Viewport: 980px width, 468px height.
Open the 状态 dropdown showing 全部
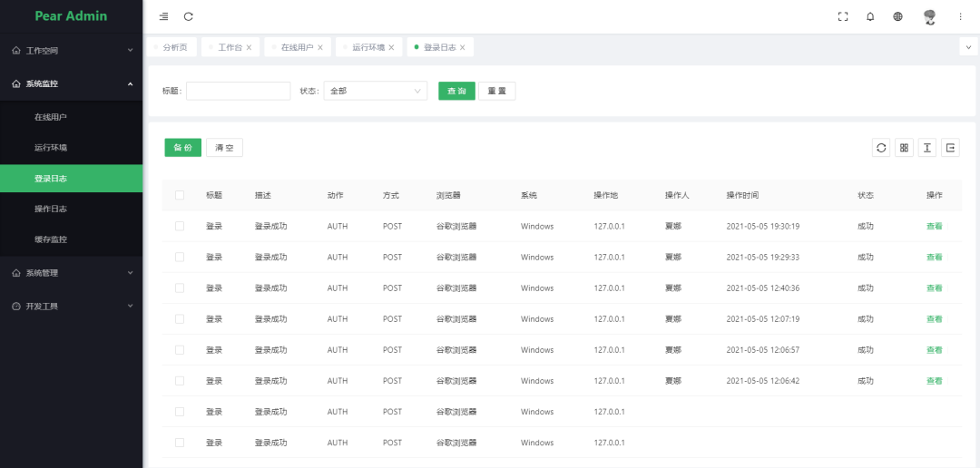(x=375, y=91)
